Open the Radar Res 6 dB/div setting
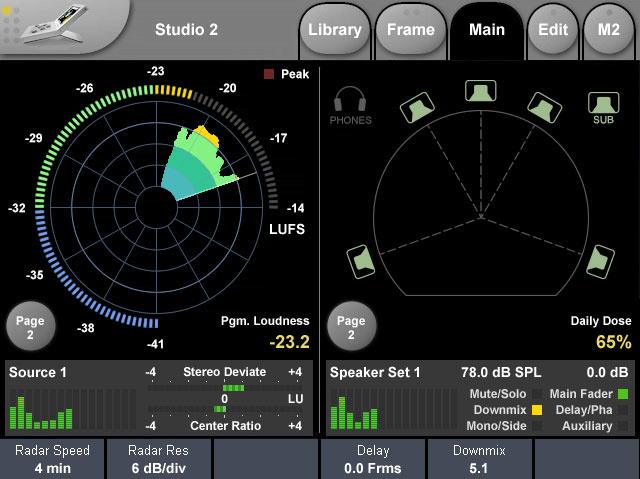640x479 pixels. pos(159,459)
